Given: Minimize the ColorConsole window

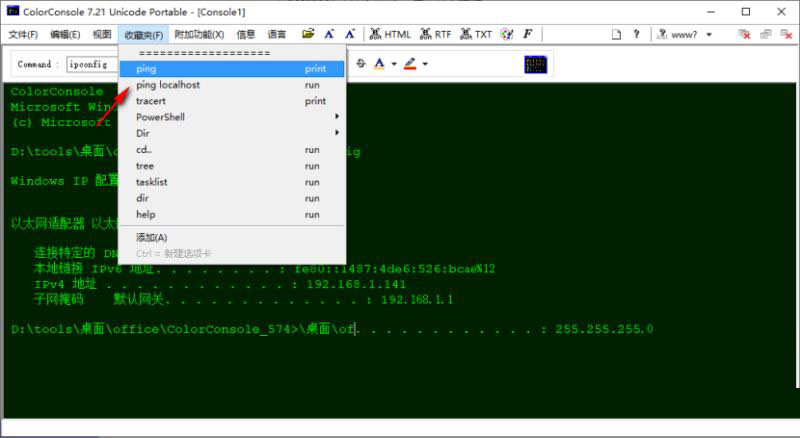Looking at the screenshot, I should coord(711,12).
